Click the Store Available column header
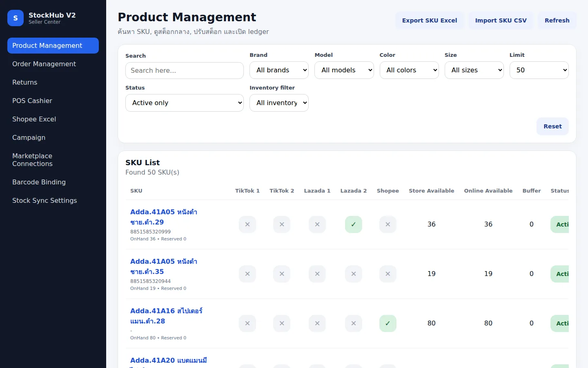Screen dimensions: 588x368 click(x=432, y=191)
